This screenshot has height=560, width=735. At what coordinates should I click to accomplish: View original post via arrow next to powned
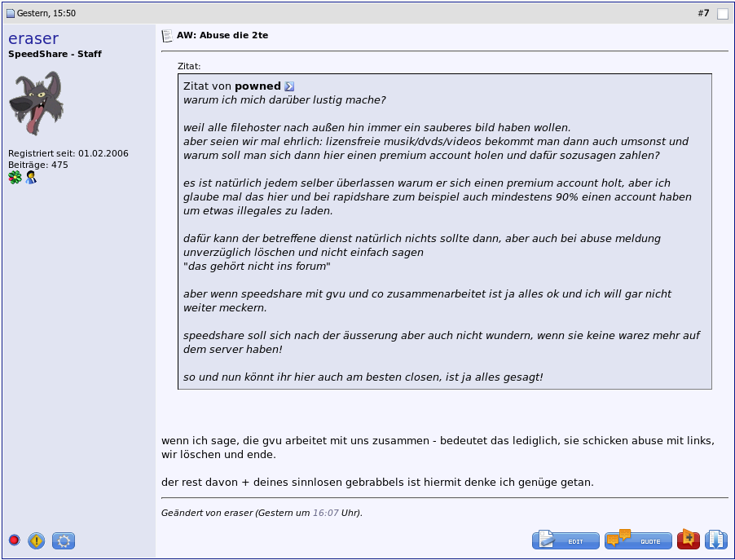coord(289,86)
